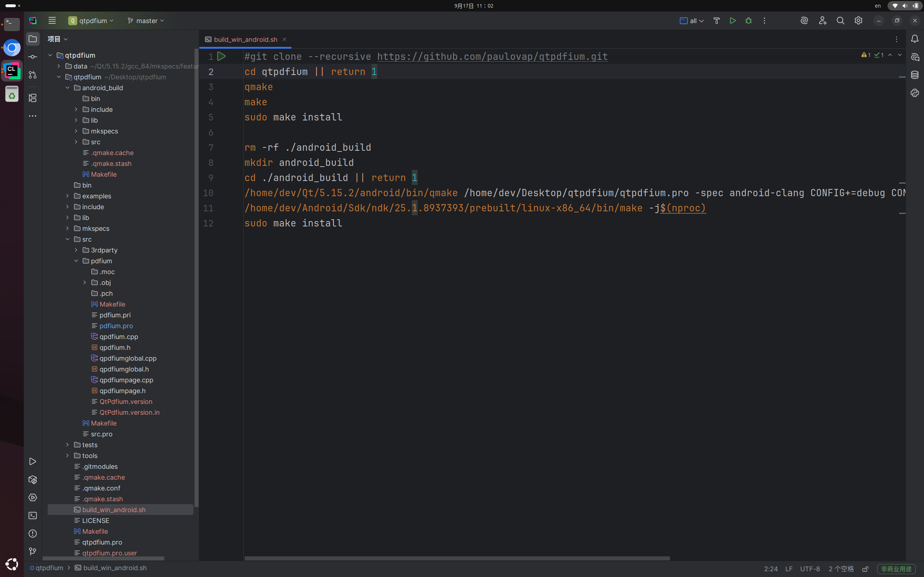
Task: Run script from line 1 gutter
Action: pyautogui.click(x=222, y=57)
